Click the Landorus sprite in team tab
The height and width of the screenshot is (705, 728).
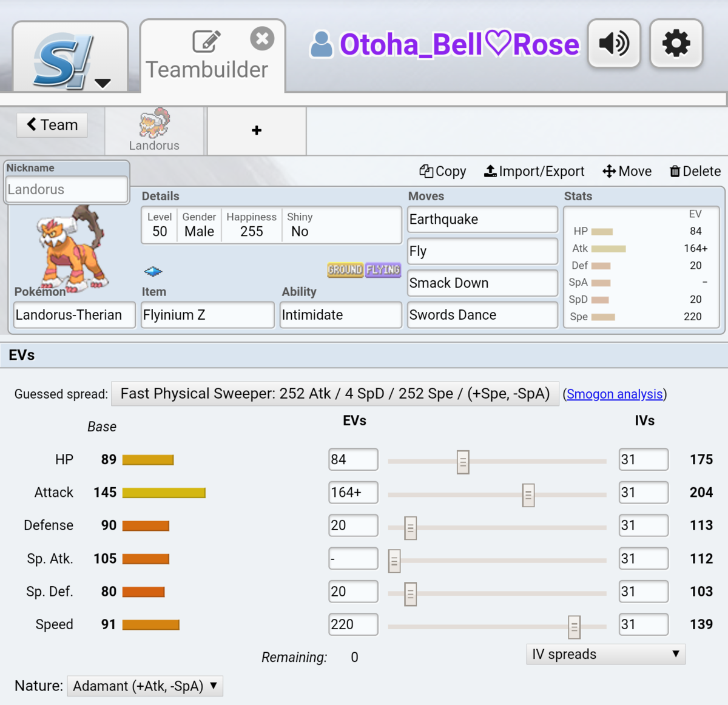[155, 123]
